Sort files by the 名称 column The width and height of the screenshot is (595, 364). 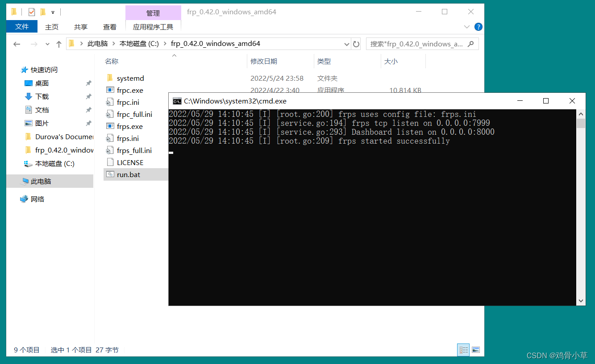coord(112,62)
